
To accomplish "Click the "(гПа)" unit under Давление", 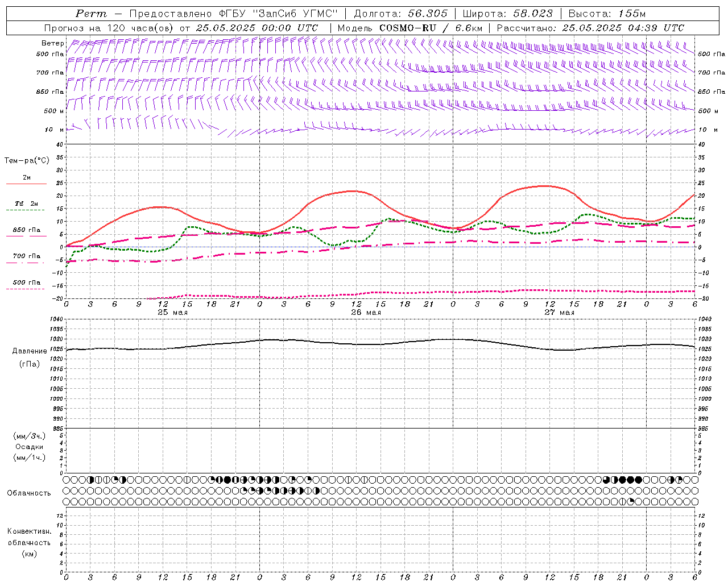I will (x=30, y=364).
